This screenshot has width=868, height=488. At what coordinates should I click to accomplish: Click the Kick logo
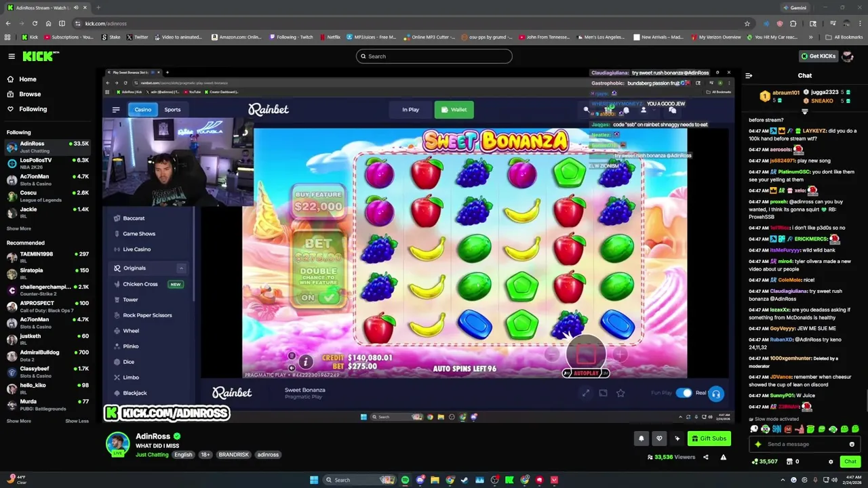tap(41, 56)
